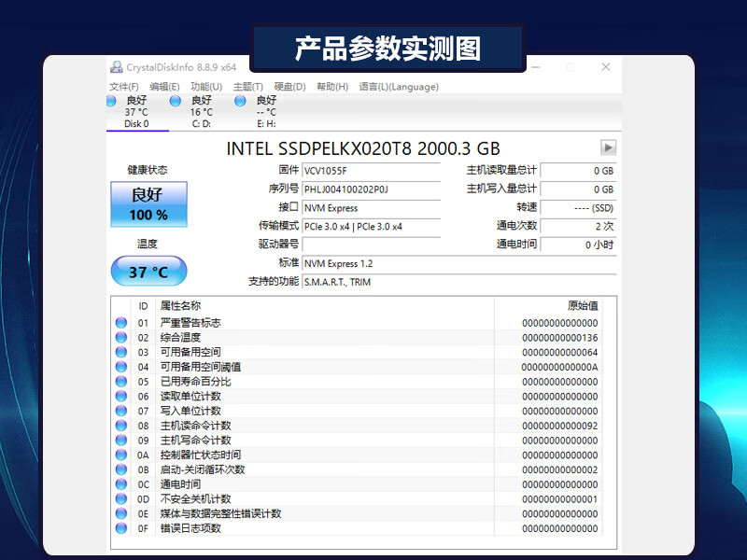Switch to the C: D: drive tab

202,112
